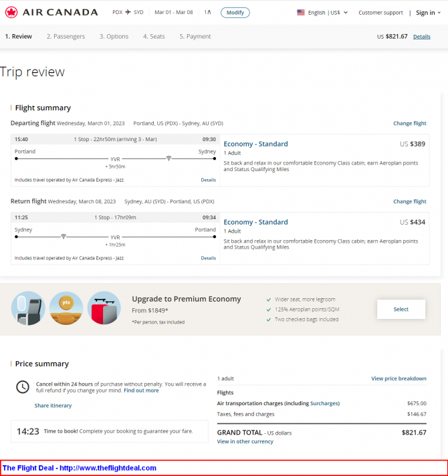Viewport: 448px width, 476px height.
Task: Click Find out more about cancellation
Action: pos(141,390)
